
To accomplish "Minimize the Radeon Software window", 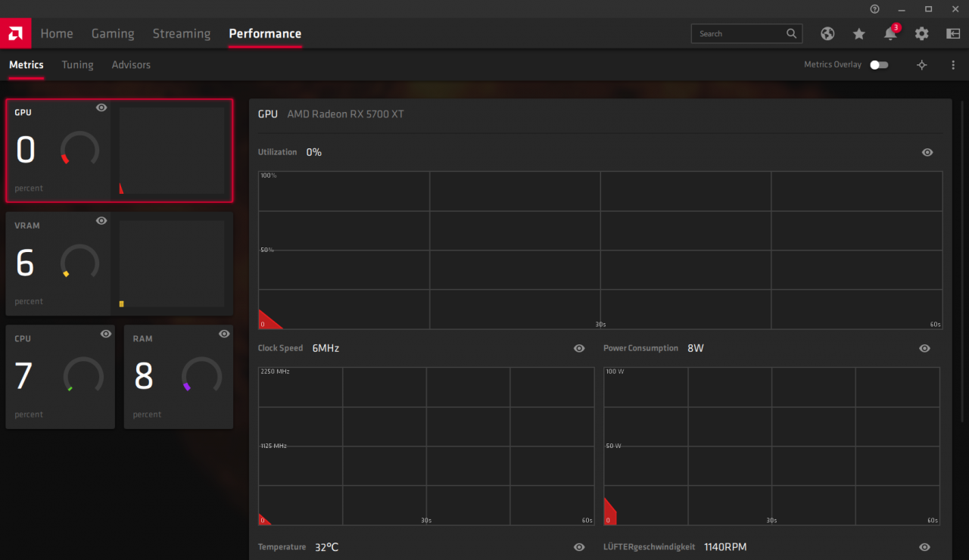I will 902,9.
